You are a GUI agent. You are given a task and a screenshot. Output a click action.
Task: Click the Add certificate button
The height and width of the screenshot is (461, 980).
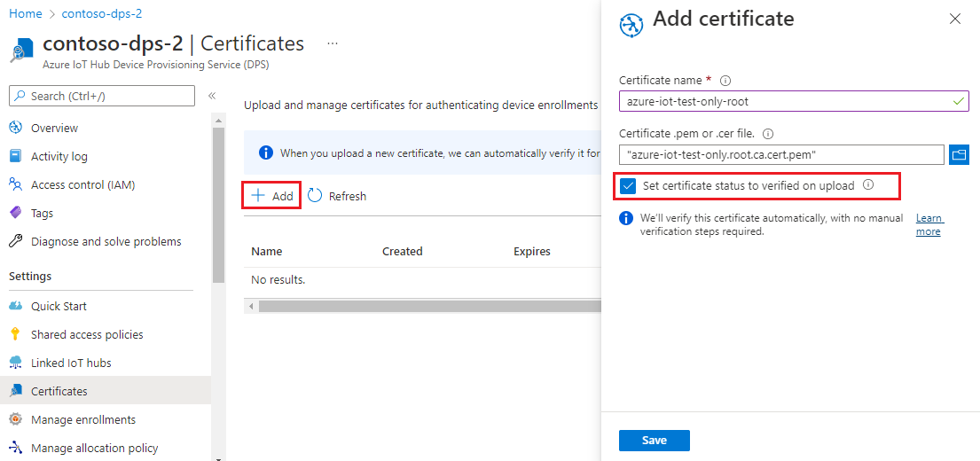[272, 196]
